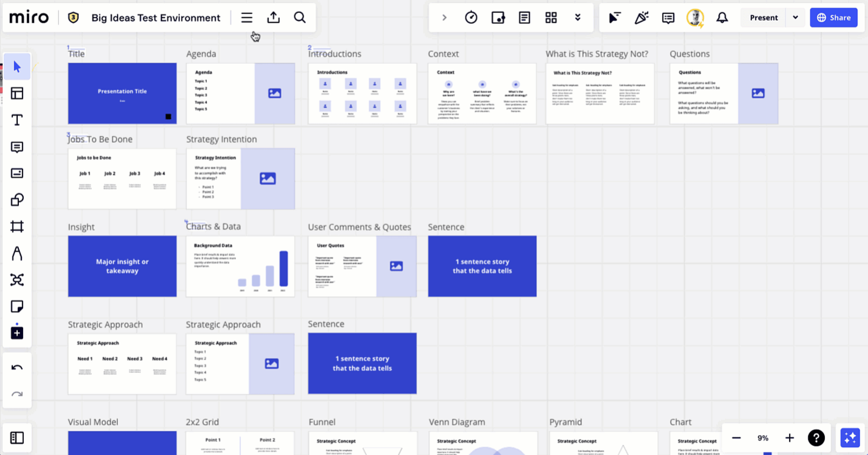Zoom in with the plus button
868x455 pixels.
click(789, 438)
